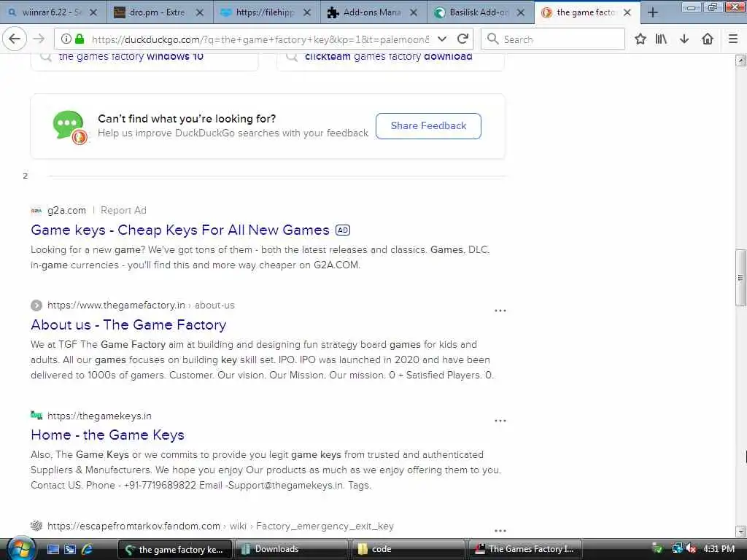Close the dro.pm tab

tap(200, 12)
